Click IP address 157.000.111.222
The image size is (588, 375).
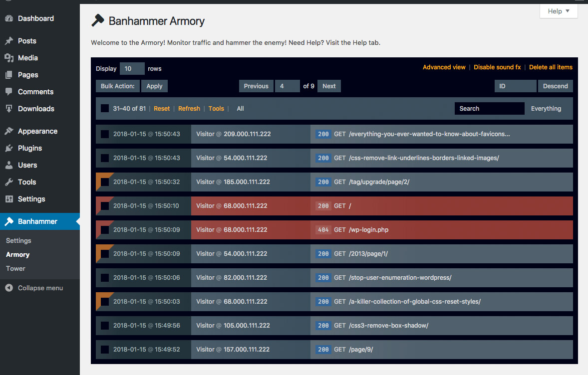247,350
